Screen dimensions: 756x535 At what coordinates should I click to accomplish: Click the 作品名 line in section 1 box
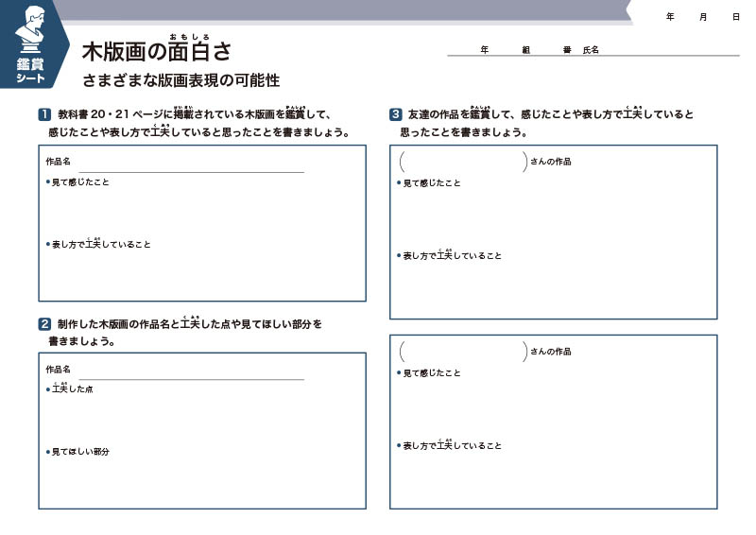[192, 165]
